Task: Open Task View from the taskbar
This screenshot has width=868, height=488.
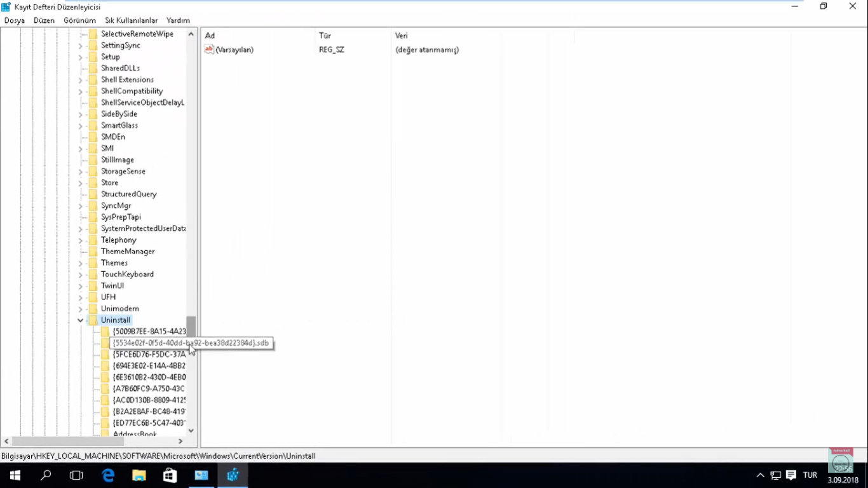Action: pyautogui.click(x=76, y=475)
